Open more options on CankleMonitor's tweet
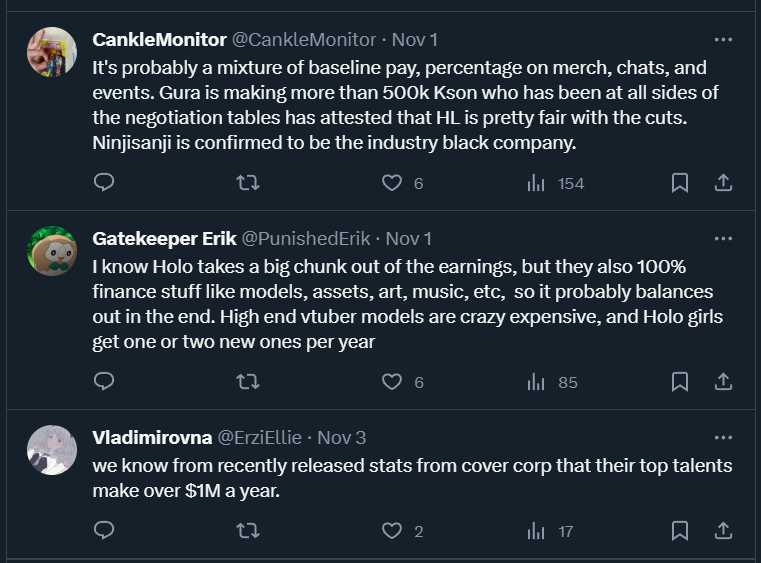Screen dimensions: 761x563 tap(723, 40)
